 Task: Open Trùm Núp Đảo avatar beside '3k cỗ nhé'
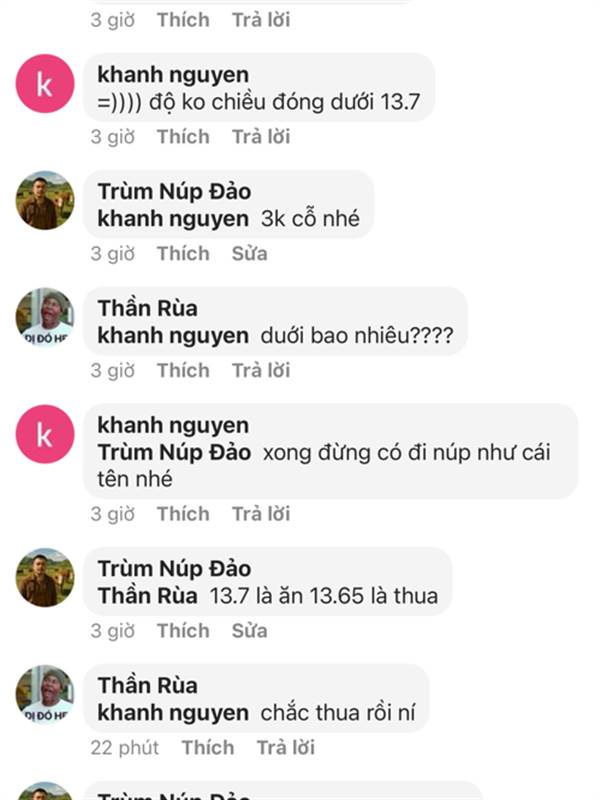pos(45,200)
